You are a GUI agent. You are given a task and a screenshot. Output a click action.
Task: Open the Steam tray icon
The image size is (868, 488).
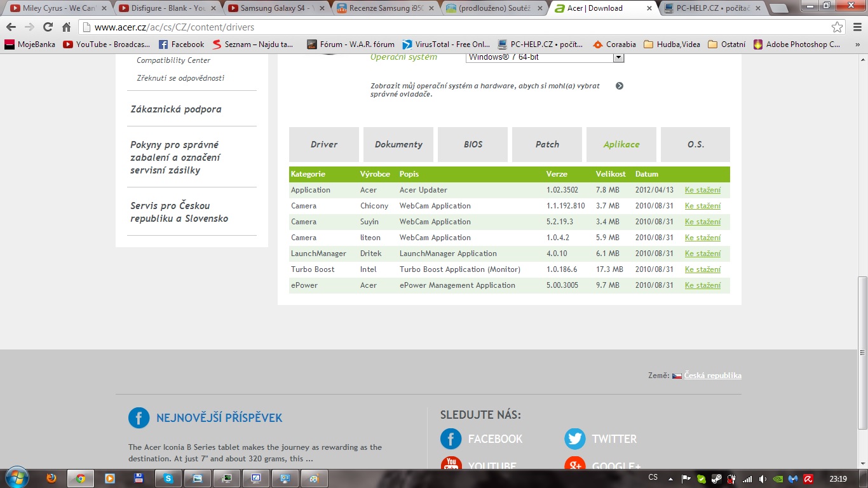tap(716, 479)
